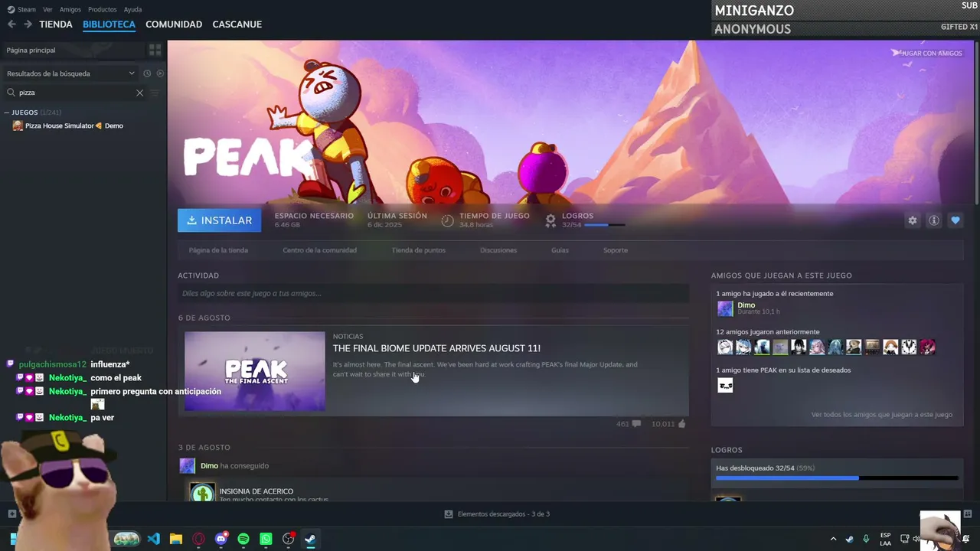Click Jugar con amigos link
The image size is (980, 551).
(x=926, y=53)
